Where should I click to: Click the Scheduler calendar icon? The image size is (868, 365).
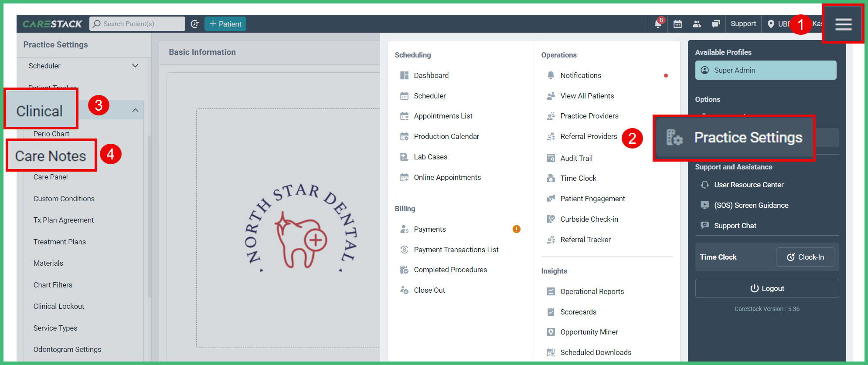(x=405, y=96)
